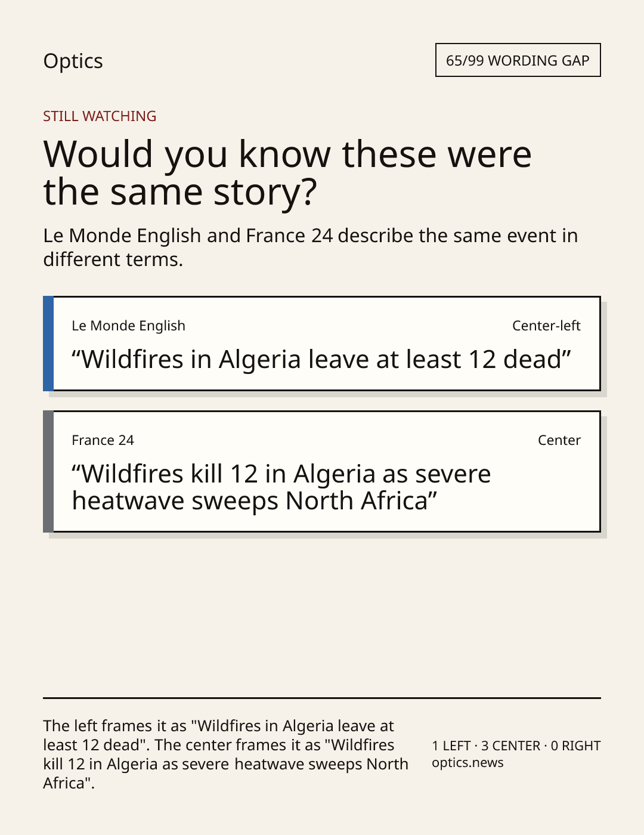Click the France 24 source name
The width and height of the screenshot is (644, 835).
point(103,440)
